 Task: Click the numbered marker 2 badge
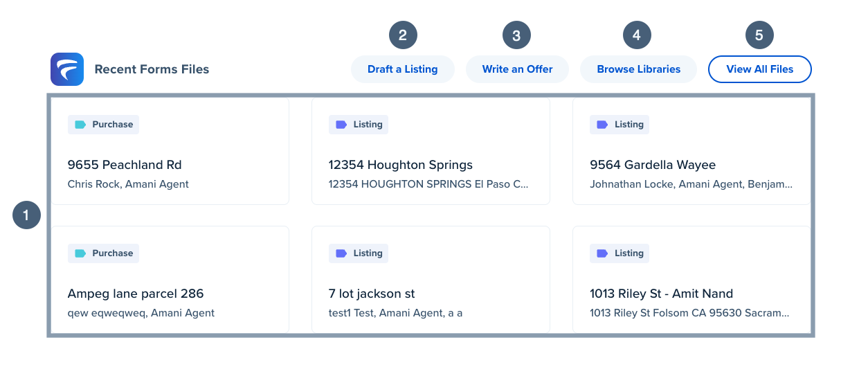pyautogui.click(x=403, y=35)
